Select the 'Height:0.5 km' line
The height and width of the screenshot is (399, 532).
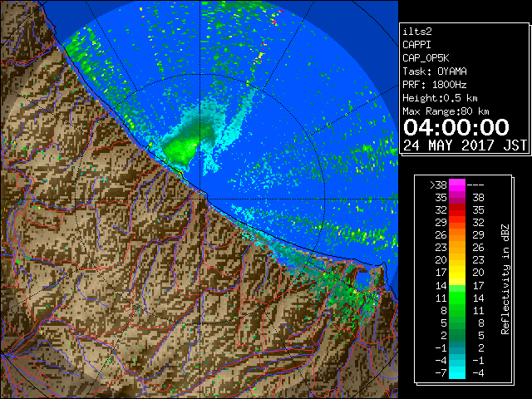(440, 98)
